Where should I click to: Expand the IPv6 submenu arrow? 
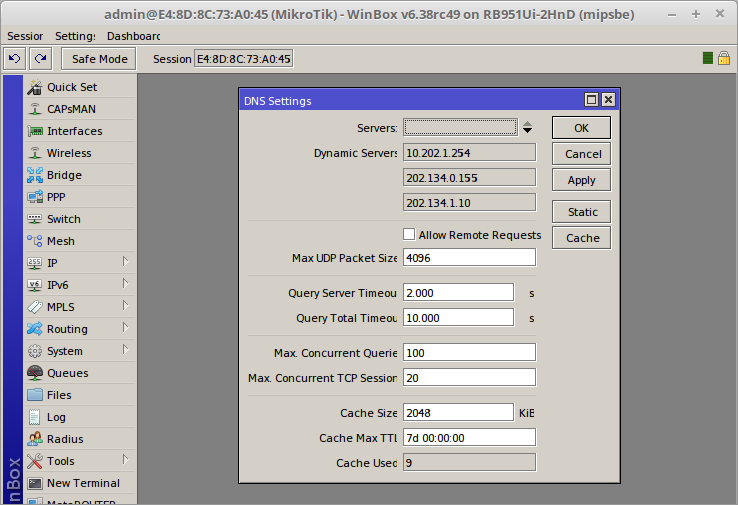pyautogui.click(x=125, y=284)
